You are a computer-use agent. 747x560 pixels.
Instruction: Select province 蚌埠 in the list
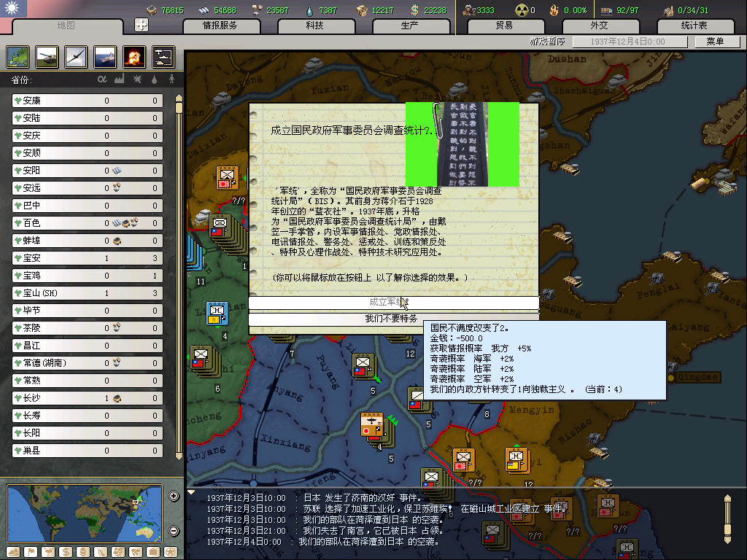pos(88,241)
